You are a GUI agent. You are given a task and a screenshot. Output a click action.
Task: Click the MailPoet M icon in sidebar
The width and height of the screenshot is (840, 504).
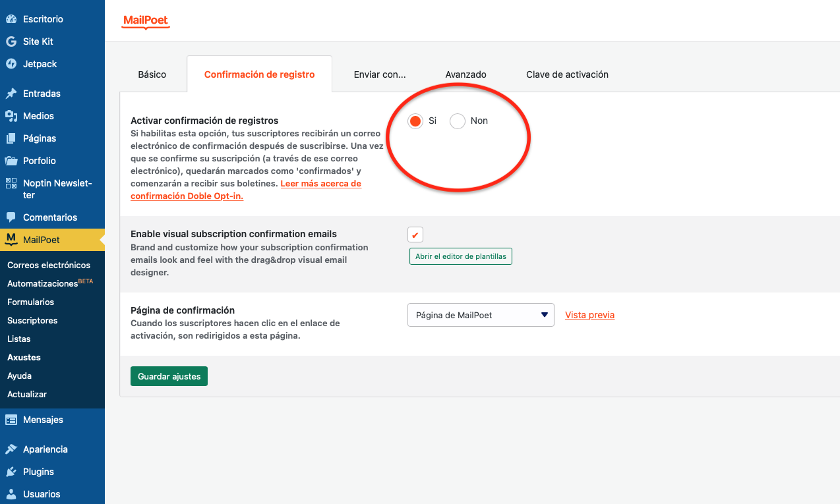pos(11,240)
